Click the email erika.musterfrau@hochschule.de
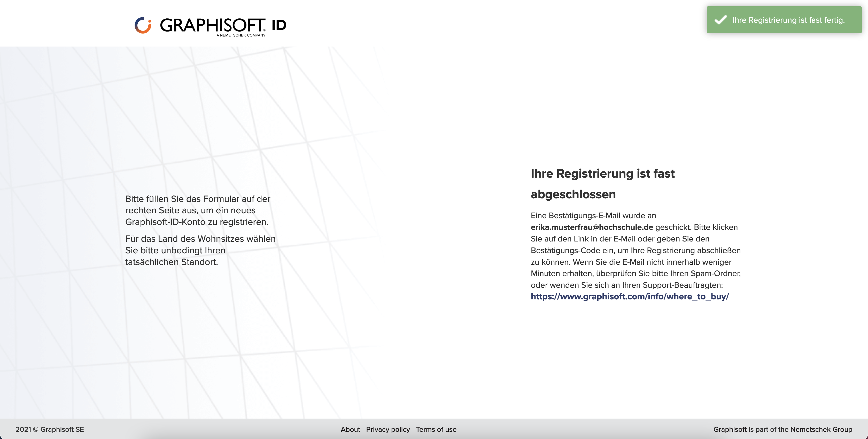 pyautogui.click(x=592, y=227)
